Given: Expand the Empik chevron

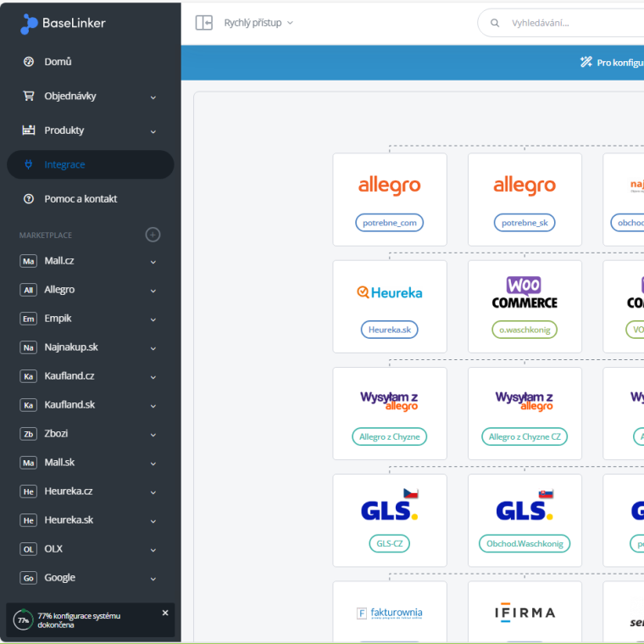Looking at the screenshot, I should tap(153, 319).
